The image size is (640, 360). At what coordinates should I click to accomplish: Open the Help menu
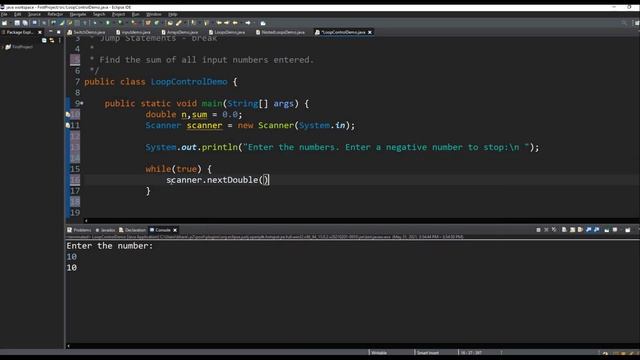coord(173,14)
